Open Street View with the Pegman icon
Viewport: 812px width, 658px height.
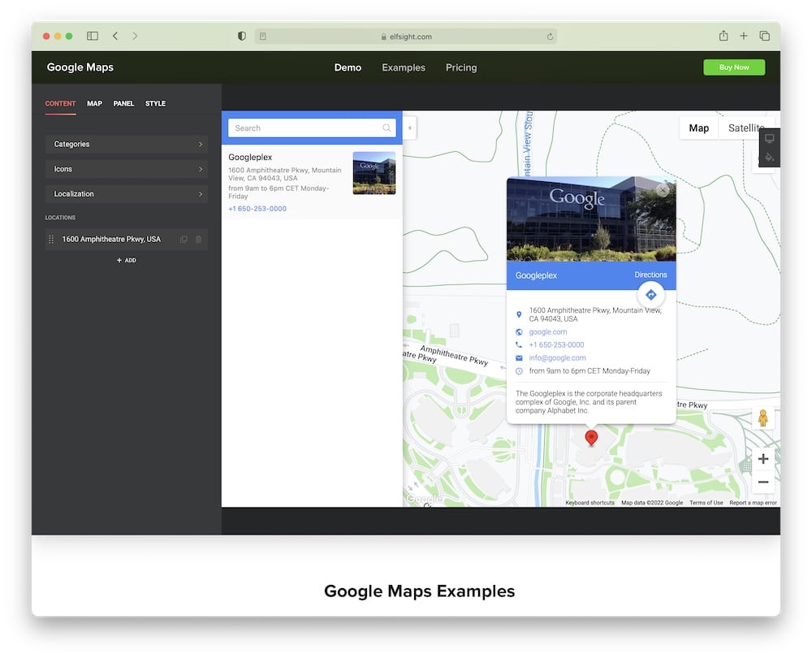point(762,418)
